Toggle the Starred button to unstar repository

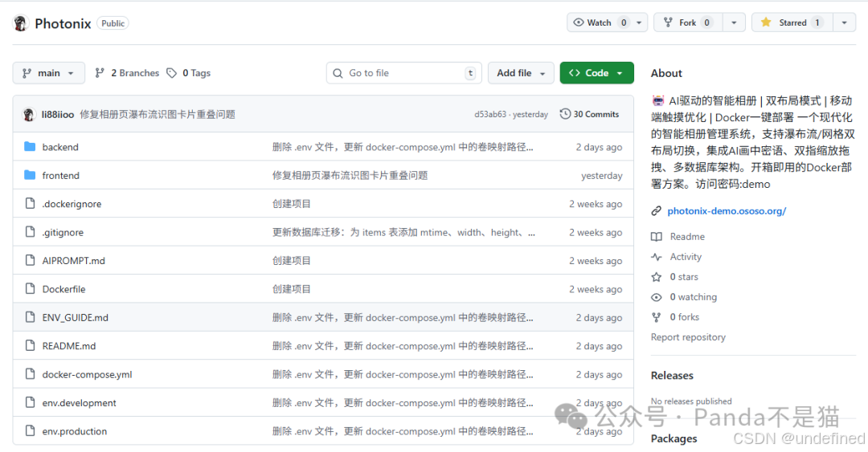792,22
